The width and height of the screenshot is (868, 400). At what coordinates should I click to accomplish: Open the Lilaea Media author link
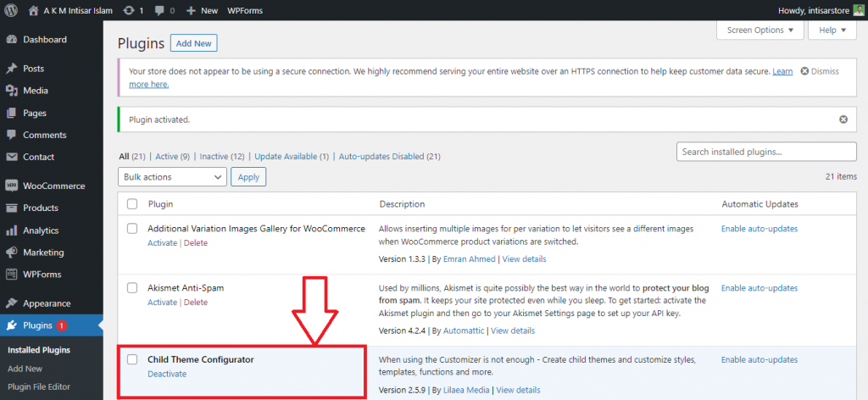466,390
